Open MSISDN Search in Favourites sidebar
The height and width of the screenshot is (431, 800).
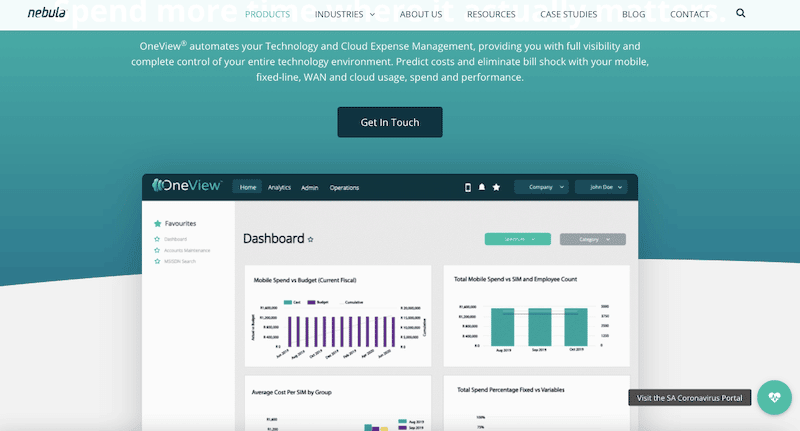point(180,261)
